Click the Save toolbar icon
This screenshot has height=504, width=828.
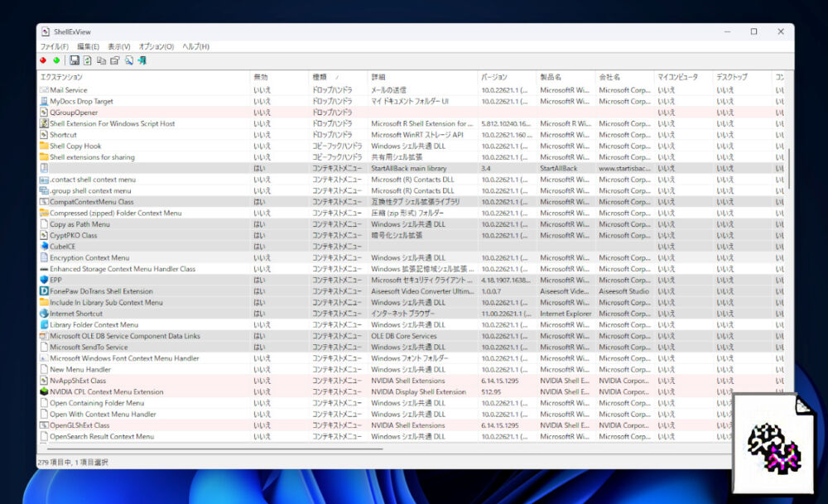[x=75, y=60]
